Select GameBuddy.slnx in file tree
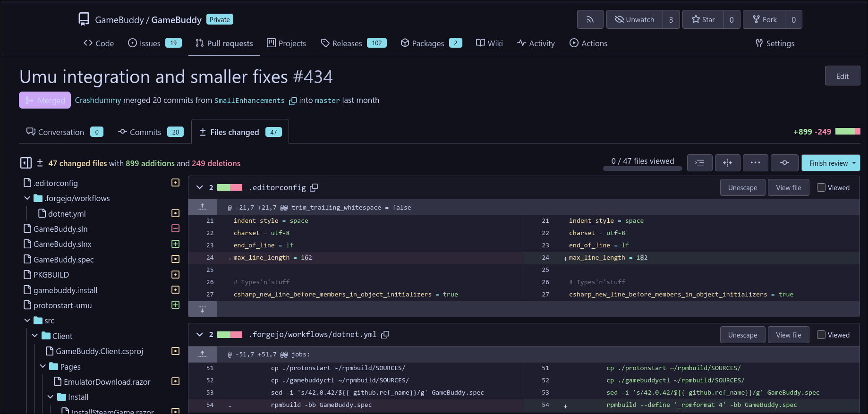This screenshot has width=868, height=414. click(x=62, y=244)
